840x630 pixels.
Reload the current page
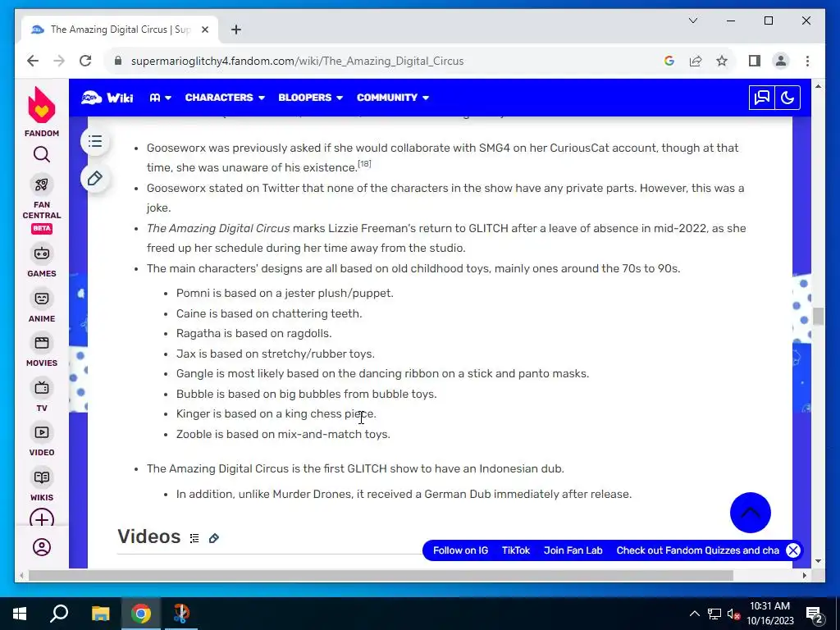pos(85,61)
